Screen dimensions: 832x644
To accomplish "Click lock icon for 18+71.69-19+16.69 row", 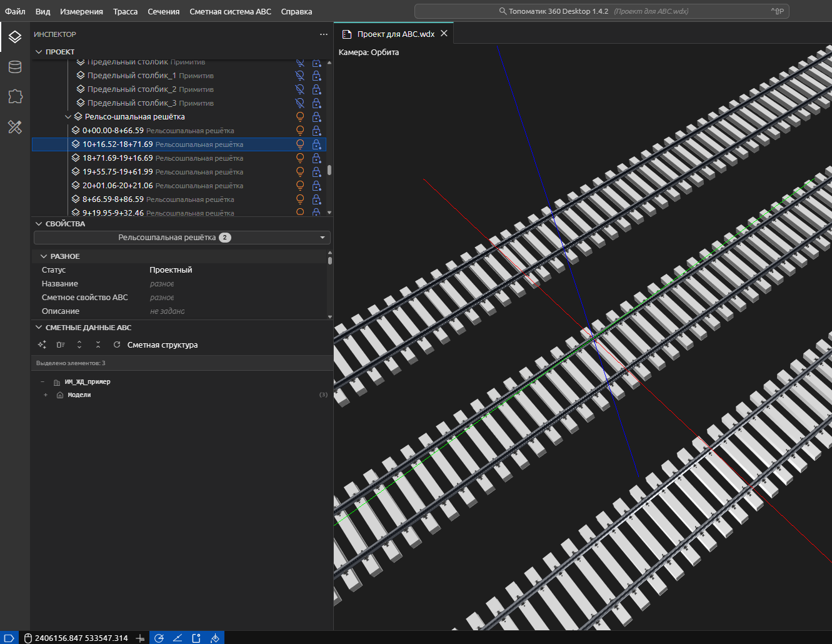I will (x=316, y=158).
